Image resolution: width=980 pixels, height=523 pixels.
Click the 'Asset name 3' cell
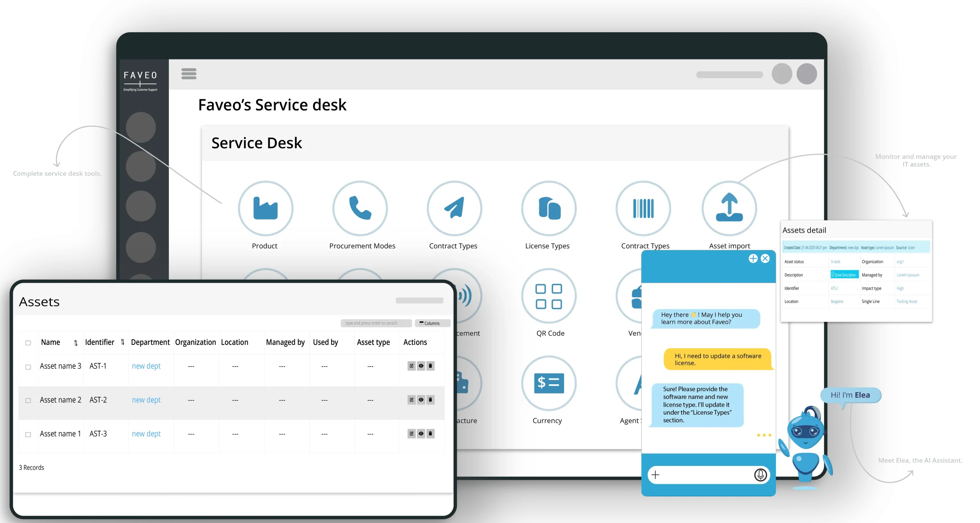click(60, 366)
